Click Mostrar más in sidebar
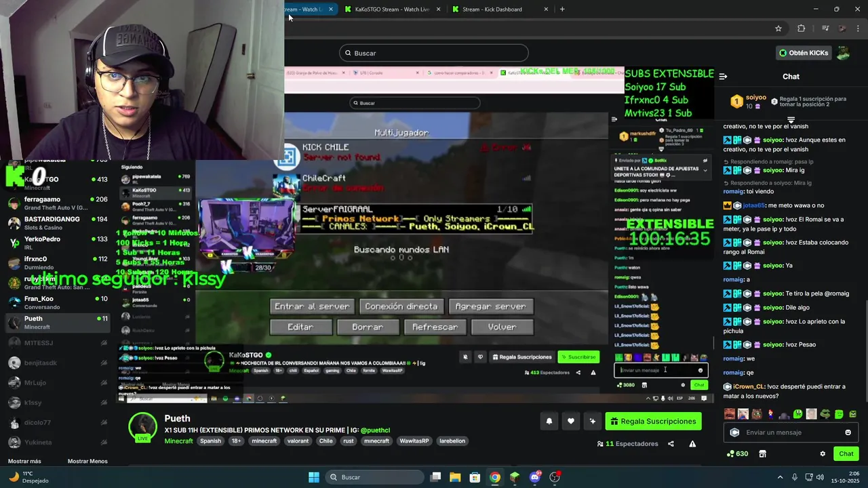Viewport: 868px width, 488px height. coord(24,462)
